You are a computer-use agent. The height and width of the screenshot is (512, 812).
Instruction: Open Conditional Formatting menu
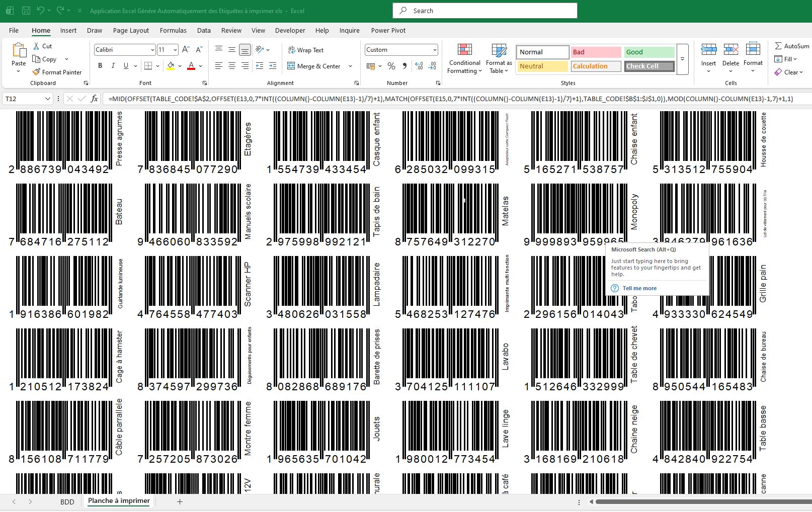pos(464,58)
